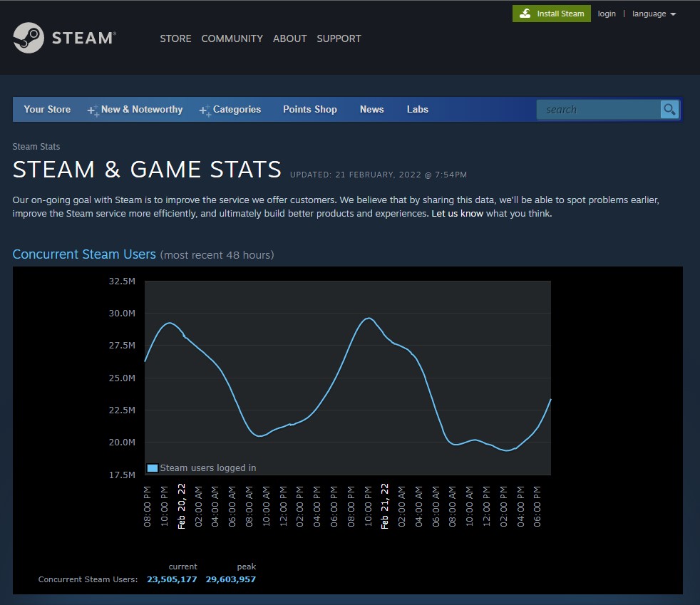This screenshot has width=700, height=605.
Task: Click the current users value 23,505,177
Action: point(172,579)
